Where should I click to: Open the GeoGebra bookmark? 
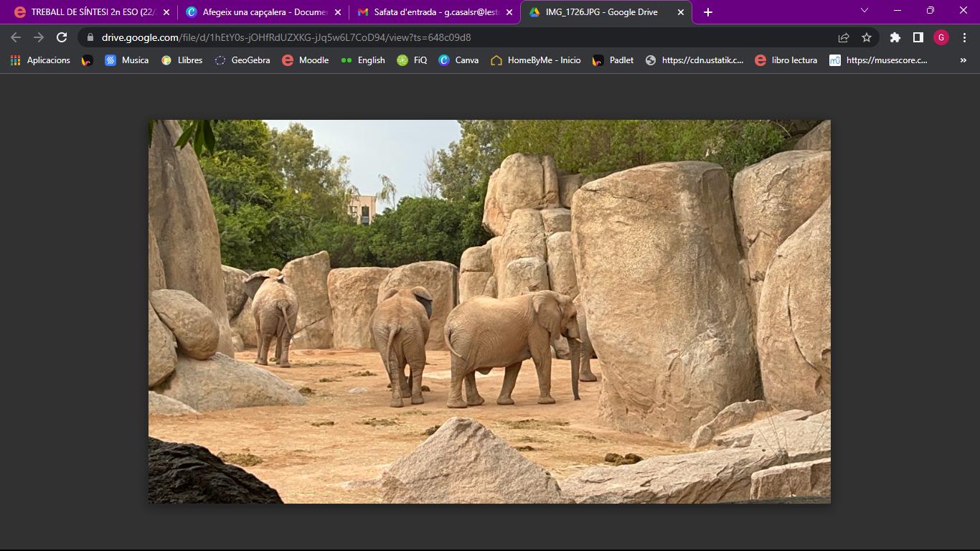[x=242, y=60]
